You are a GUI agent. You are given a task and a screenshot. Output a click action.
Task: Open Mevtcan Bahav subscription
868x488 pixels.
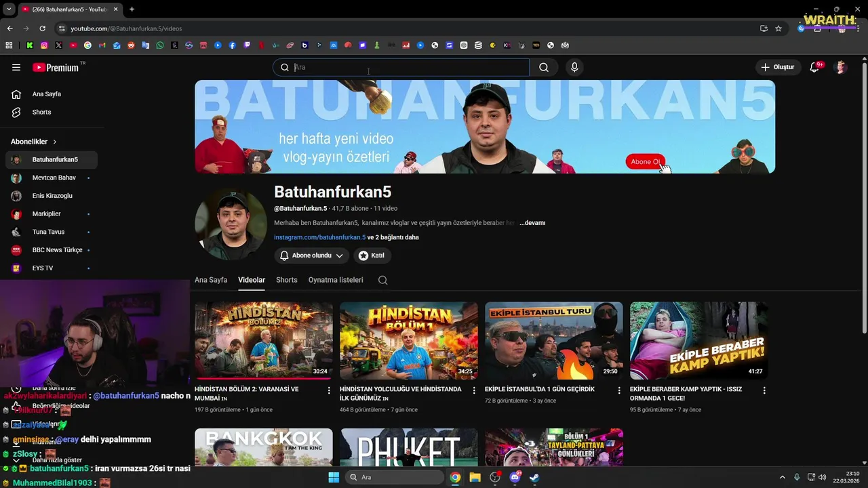point(52,178)
